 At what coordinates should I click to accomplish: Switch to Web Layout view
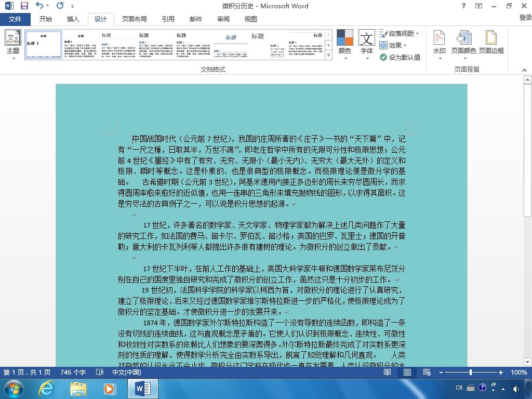pos(427,372)
